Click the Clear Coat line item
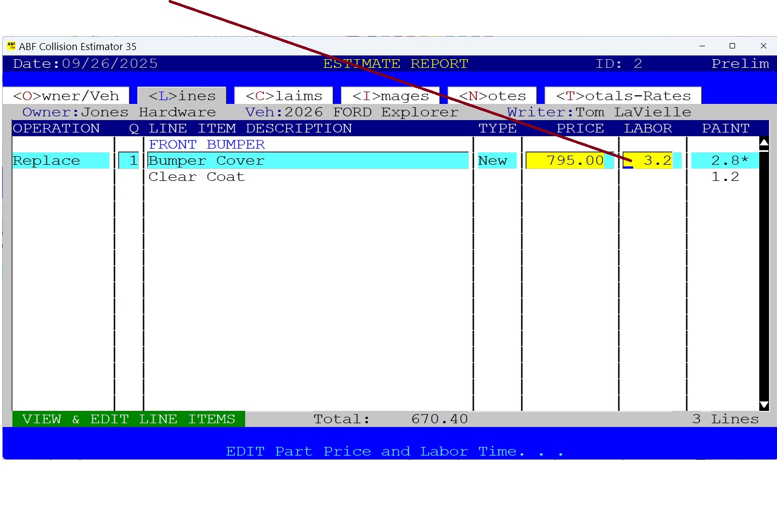Image resolution: width=777 pixels, height=532 pixels. pyautogui.click(x=196, y=177)
